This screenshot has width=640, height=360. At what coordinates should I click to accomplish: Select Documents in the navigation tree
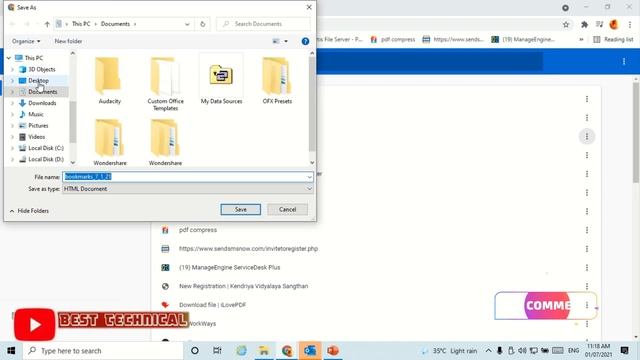42,92
